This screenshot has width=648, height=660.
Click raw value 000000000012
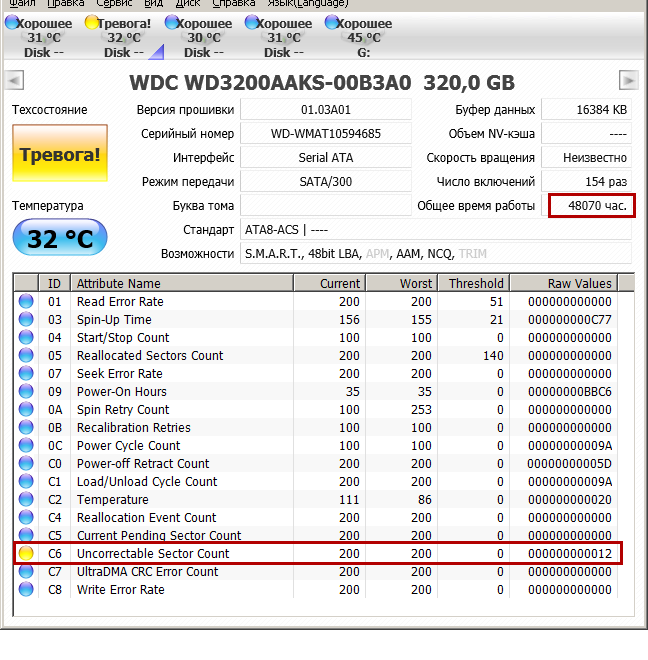tap(569, 554)
